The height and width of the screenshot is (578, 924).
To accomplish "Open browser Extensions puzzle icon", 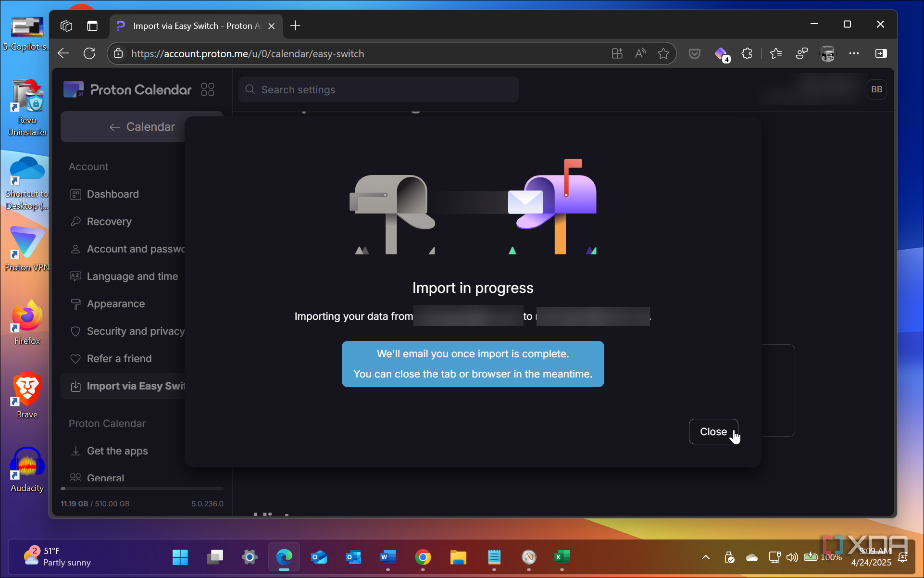I will [x=747, y=53].
